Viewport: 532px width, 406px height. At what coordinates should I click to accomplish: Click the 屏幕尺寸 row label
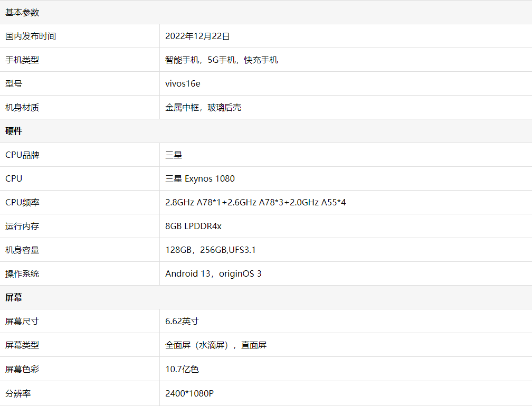(x=22, y=321)
